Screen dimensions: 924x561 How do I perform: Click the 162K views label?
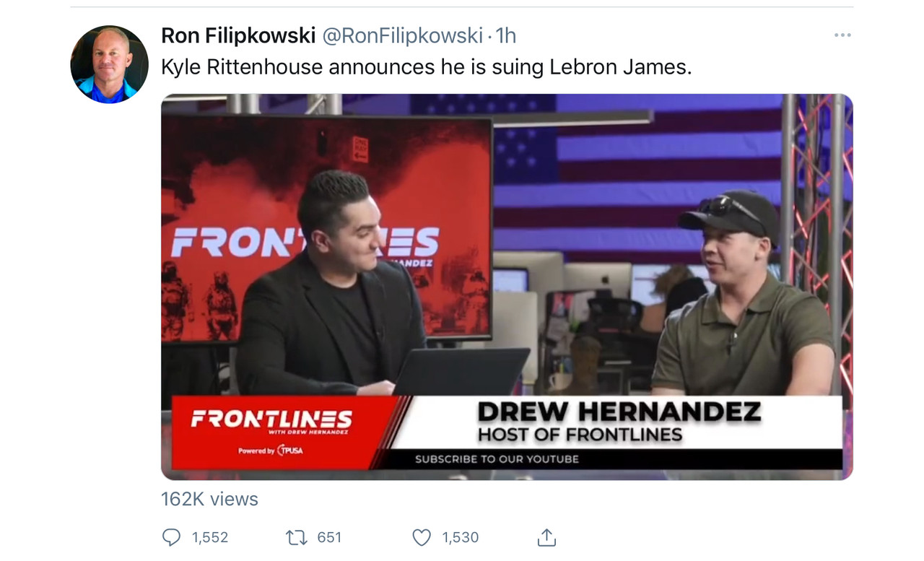(209, 499)
